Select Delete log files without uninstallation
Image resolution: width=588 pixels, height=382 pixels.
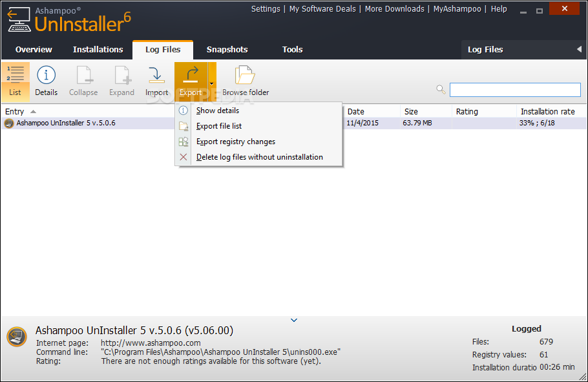point(258,157)
